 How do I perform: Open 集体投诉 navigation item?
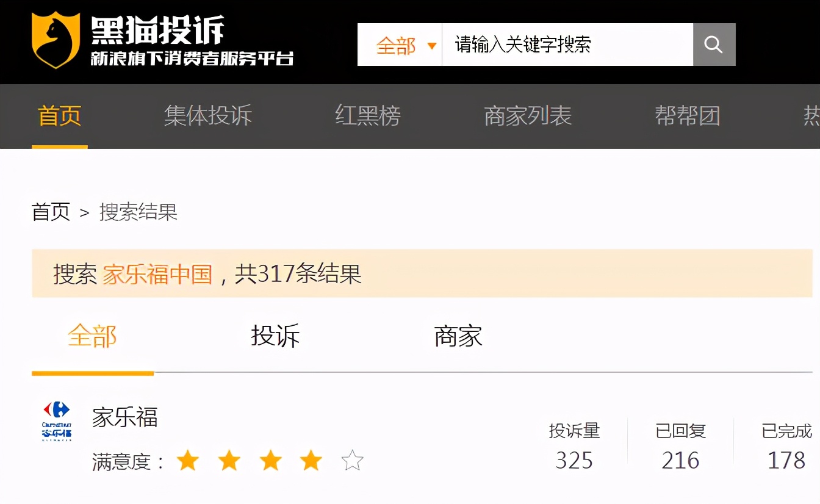click(208, 115)
